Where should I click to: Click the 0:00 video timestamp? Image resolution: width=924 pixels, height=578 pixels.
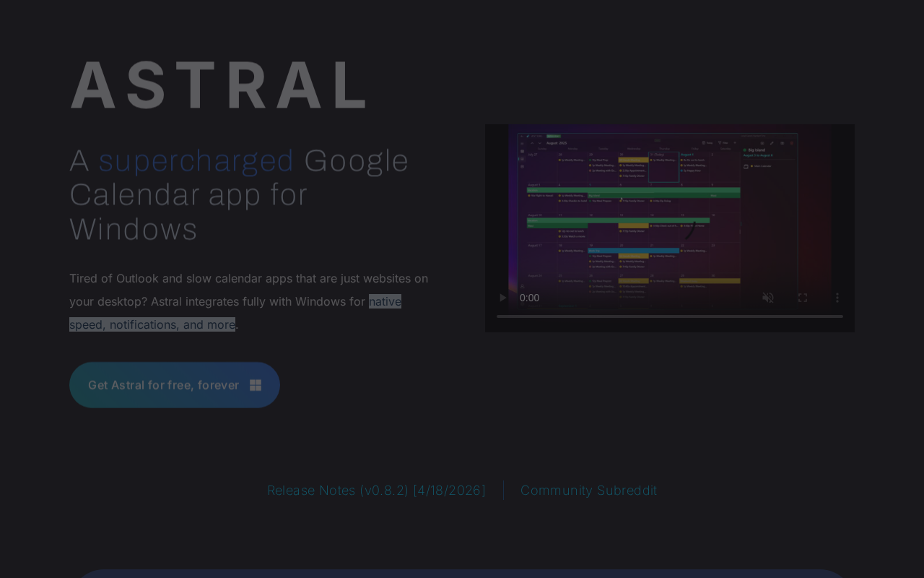click(x=529, y=298)
